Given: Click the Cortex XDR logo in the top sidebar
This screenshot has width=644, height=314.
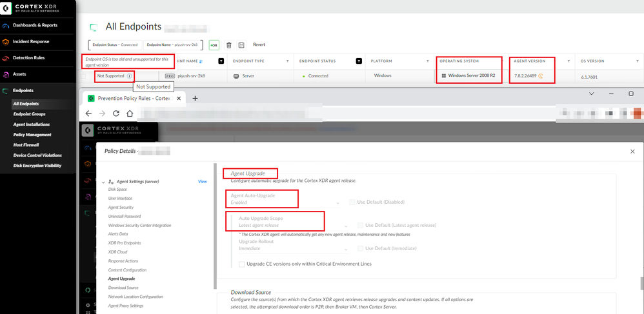Looking at the screenshot, I should click(x=6, y=8).
